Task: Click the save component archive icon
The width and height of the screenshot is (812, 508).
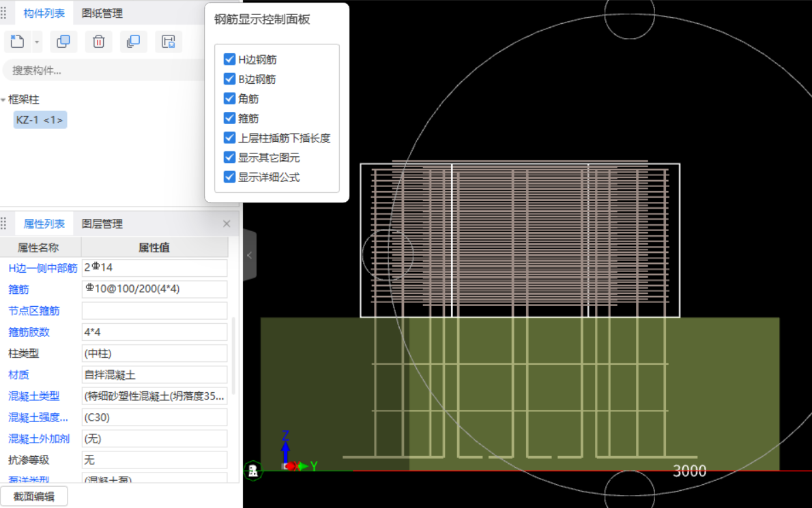Action: (x=169, y=42)
